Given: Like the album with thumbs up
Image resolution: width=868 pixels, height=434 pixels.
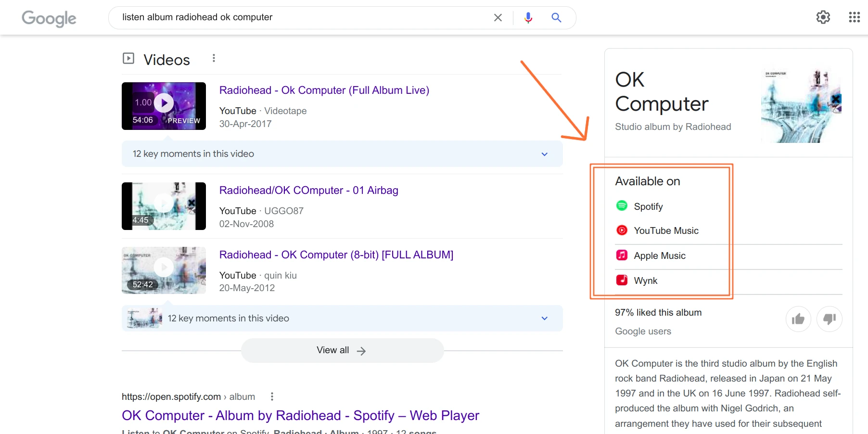Looking at the screenshot, I should click(798, 319).
